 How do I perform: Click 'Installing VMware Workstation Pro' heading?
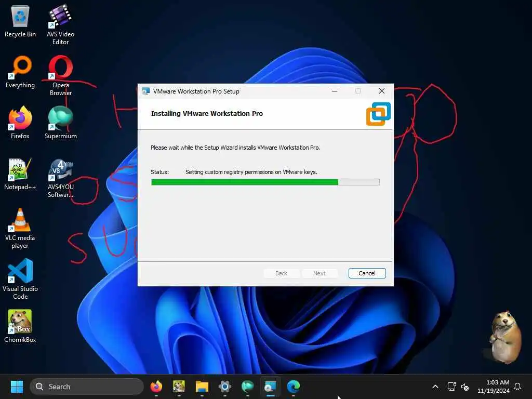(207, 114)
